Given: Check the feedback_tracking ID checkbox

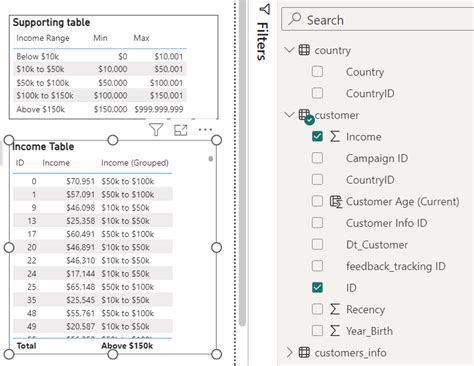Looking at the screenshot, I should click(x=317, y=266).
